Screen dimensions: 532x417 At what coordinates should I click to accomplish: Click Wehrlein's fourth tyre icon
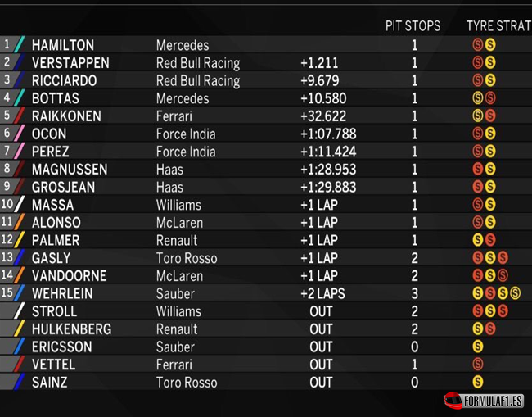click(515, 293)
